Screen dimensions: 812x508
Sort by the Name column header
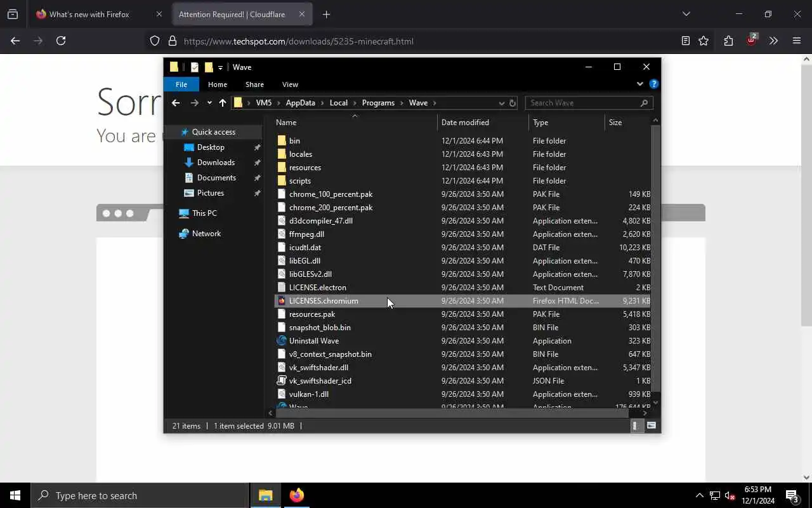point(286,122)
